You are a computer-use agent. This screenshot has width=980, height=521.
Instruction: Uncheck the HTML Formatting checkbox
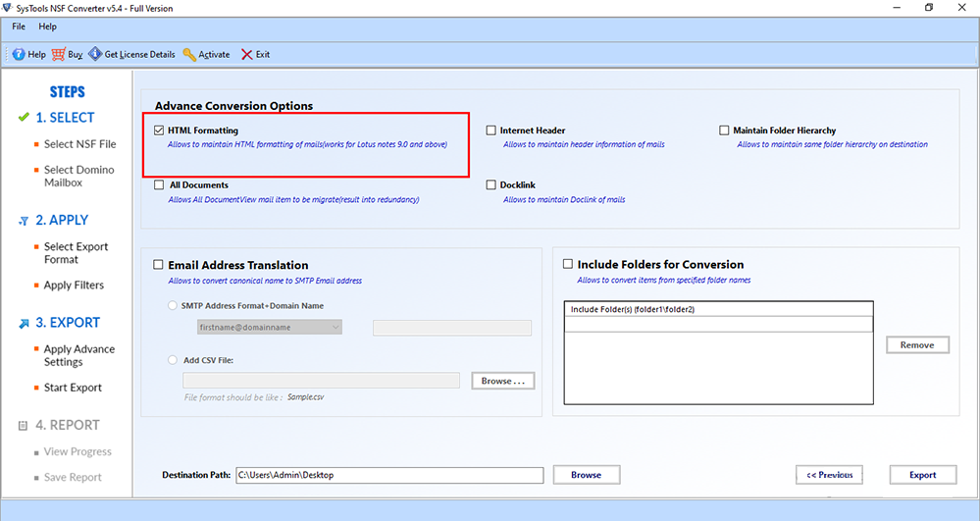click(159, 130)
